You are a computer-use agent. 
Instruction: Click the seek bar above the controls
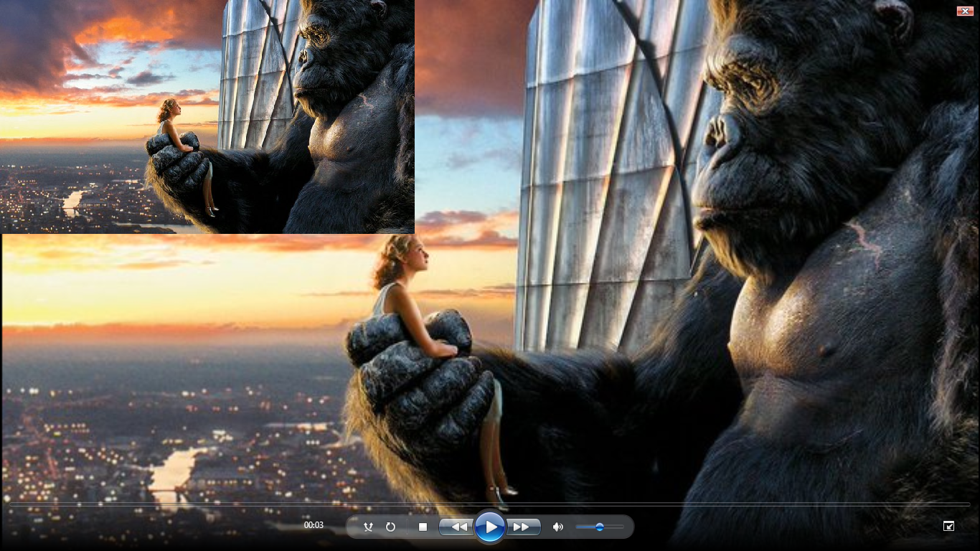click(x=490, y=504)
